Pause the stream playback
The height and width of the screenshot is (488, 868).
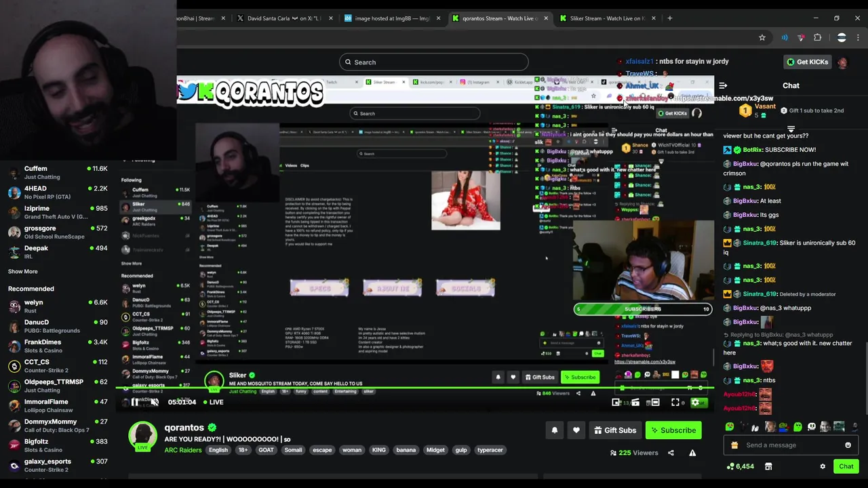[x=135, y=403]
